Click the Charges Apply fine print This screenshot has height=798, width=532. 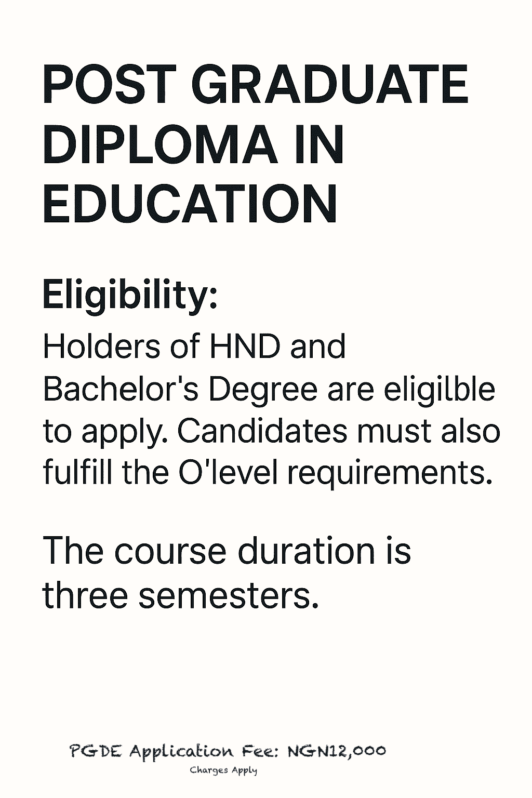[x=223, y=770]
